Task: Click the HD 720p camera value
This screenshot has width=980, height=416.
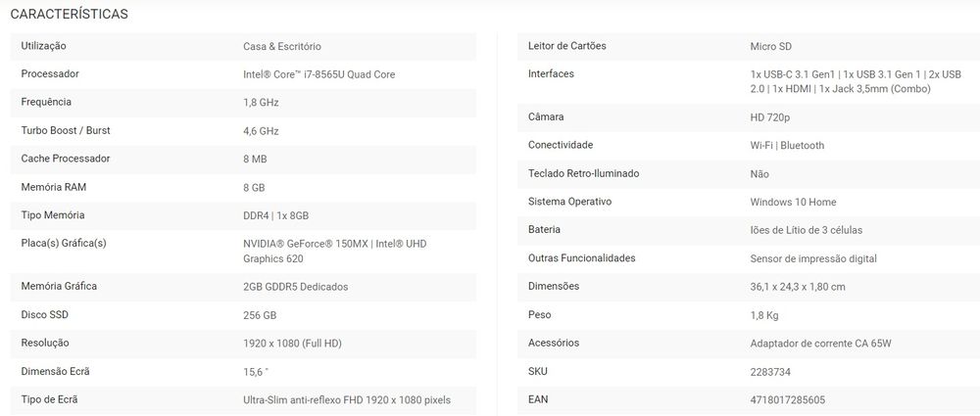Action: coord(770,117)
